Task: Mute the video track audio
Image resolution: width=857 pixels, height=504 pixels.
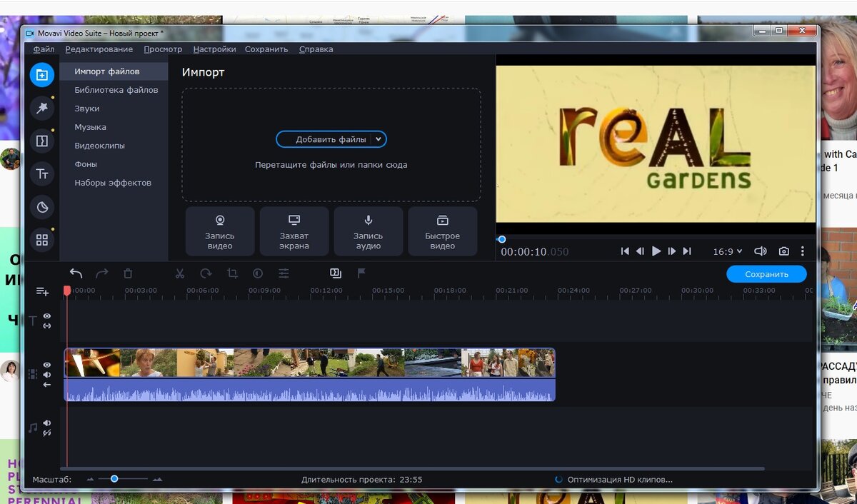Action: [x=47, y=375]
